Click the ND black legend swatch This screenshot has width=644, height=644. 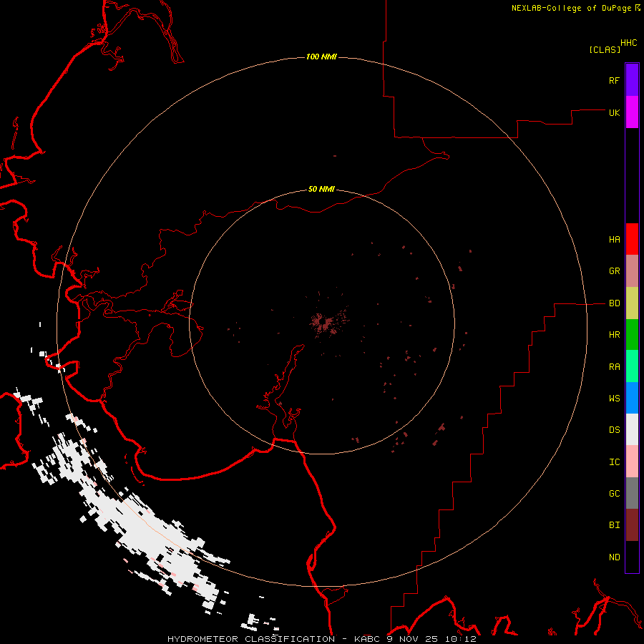coord(632,557)
